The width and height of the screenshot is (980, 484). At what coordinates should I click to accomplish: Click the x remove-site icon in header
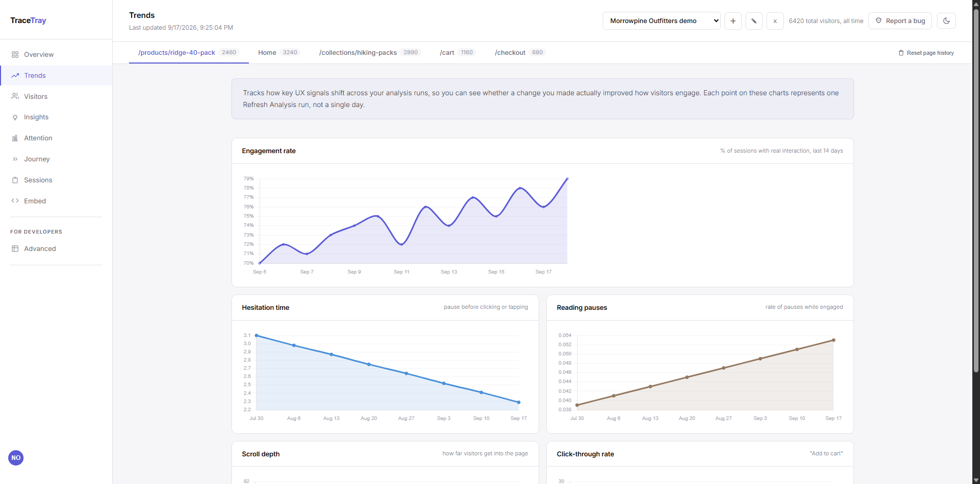tap(775, 21)
